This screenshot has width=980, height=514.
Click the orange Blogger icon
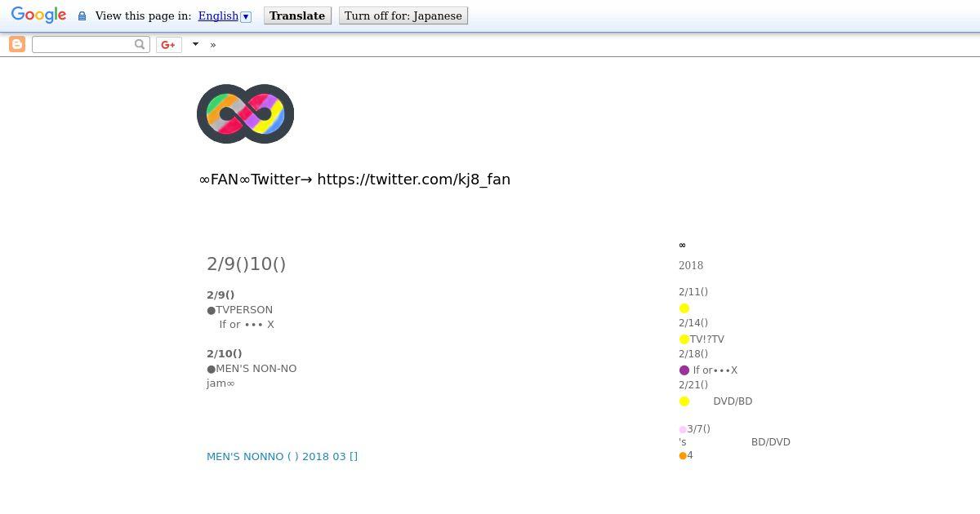16,44
